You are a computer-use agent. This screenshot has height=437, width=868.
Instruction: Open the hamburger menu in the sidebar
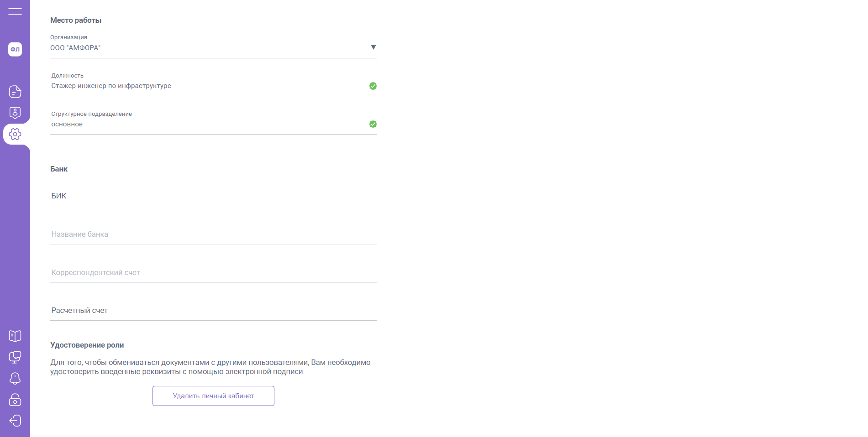tap(15, 11)
